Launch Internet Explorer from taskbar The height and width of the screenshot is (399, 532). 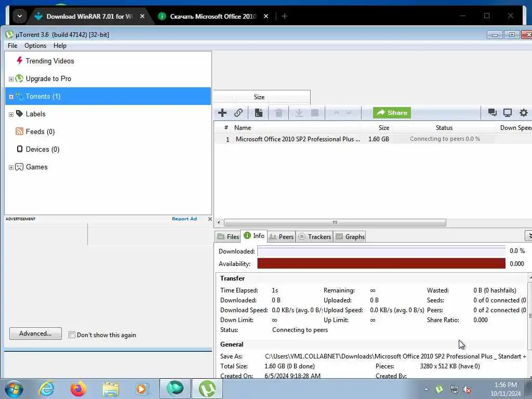coord(46,389)
